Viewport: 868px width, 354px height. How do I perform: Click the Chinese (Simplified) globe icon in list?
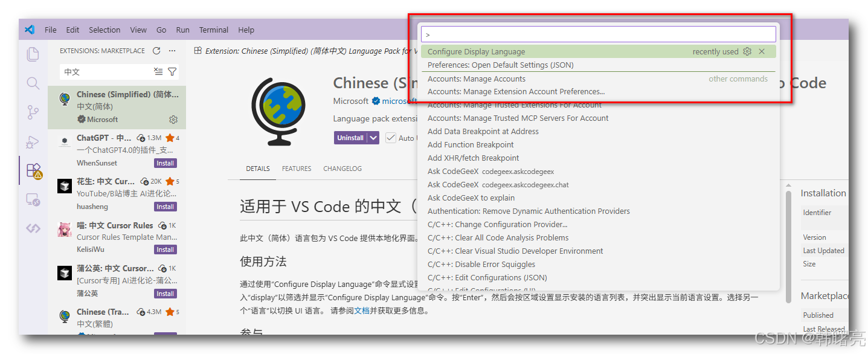(x=65, y=99)
